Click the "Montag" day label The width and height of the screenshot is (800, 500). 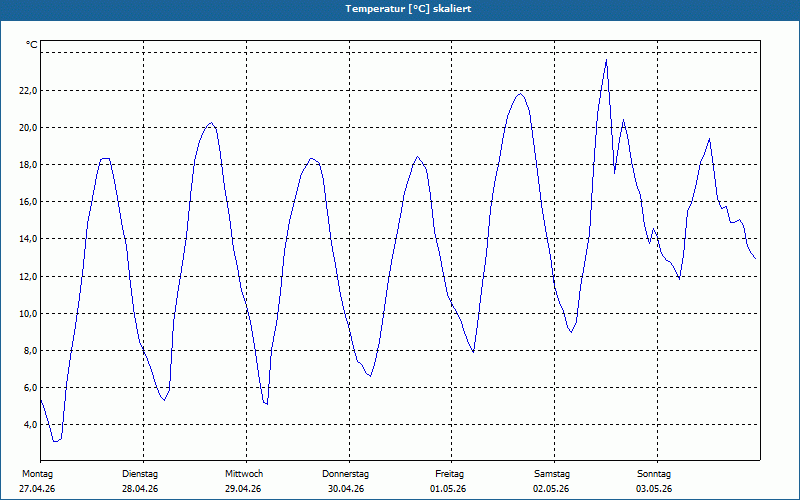coord(37,474)
